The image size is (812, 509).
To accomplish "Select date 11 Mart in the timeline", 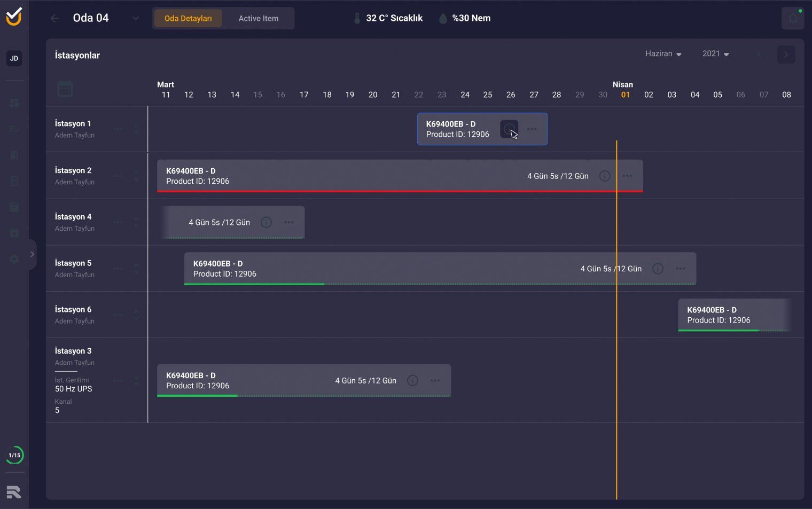I will 166,95.
